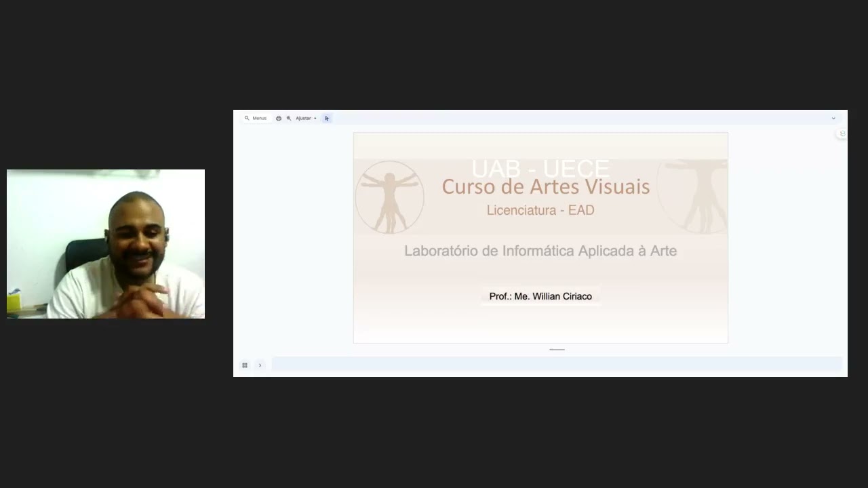This screenshot has height=488, width=868.
Task: Click the 'UAB - UECE' heading on the slide
Action: [x=540, y=167]
